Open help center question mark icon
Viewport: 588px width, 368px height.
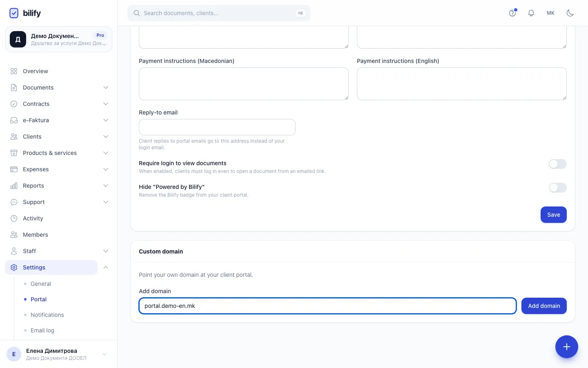(512, 13)
